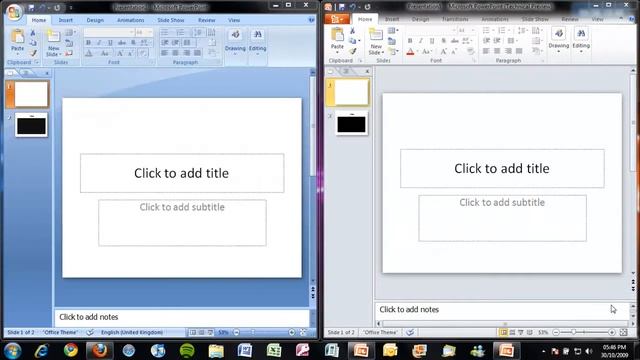Click Save icon in right window's quick access toolbar
The width and height of the screenshot is (640, 360).
342,7
